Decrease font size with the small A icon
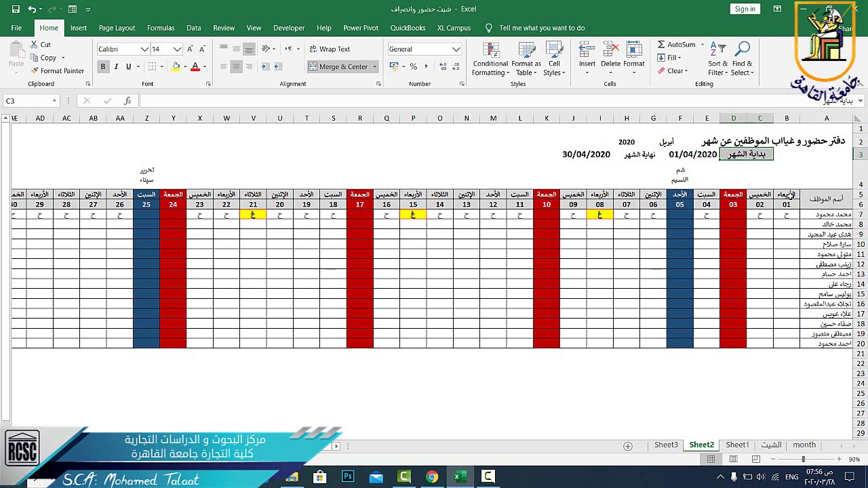868x488 pixels. (x=202, y=49)
